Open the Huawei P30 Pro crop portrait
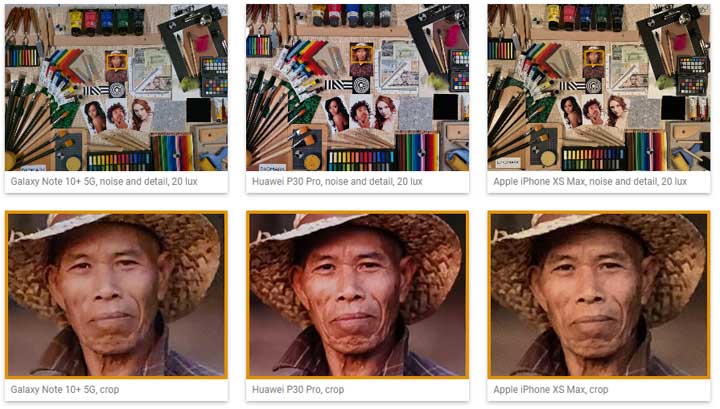This screenshot has width=720, height=409. click(358, 295)
